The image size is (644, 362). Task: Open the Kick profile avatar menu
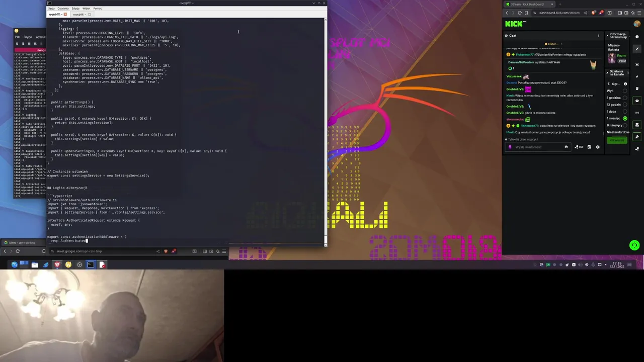tap(637, 24)
